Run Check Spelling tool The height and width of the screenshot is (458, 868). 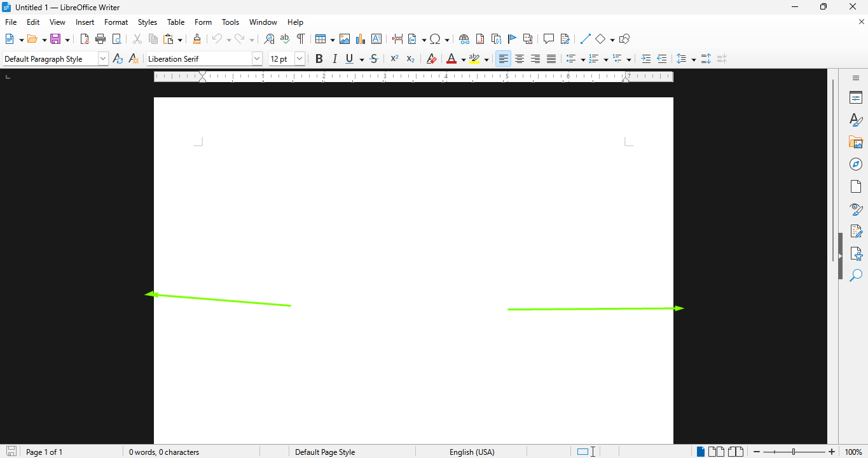point(285,39)
